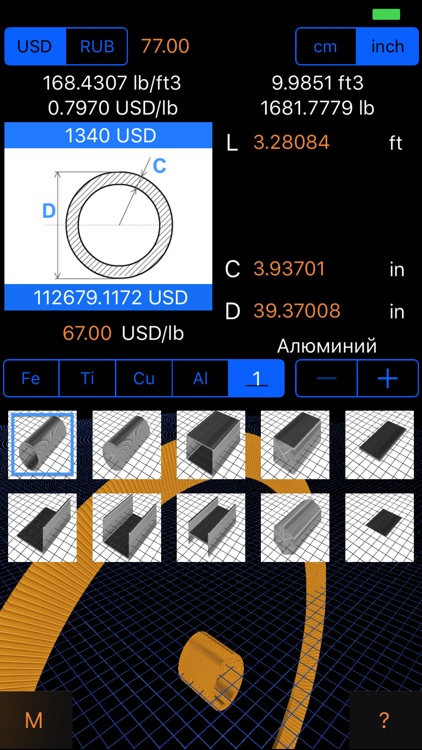Viewport: 422px width, 750px height.
Task: Tap the weight 1681.7779 lb
Action: click(x=317, y=108)
